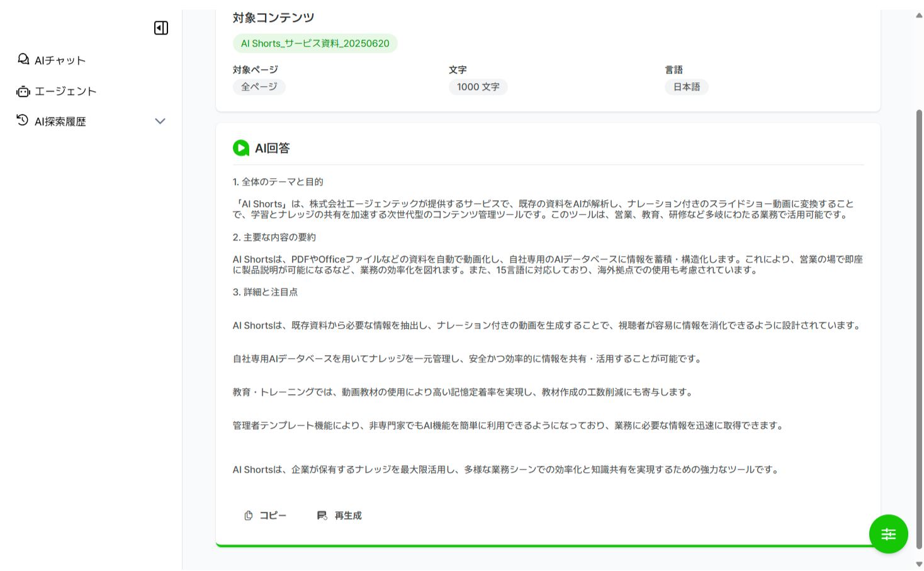This screenshot has height=571, width=924.
Task: Click the AIチャット chat bubble icon
Action: 23,59
